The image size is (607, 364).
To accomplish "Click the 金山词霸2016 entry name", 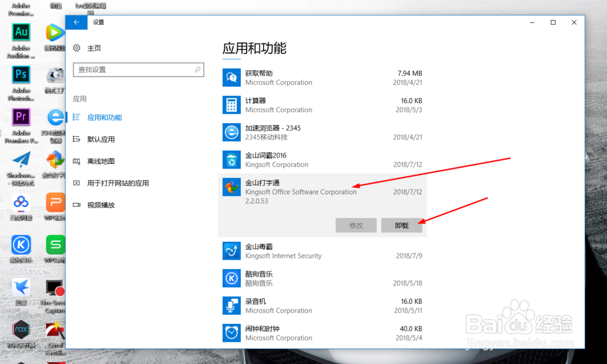I will tap(266, 155).
